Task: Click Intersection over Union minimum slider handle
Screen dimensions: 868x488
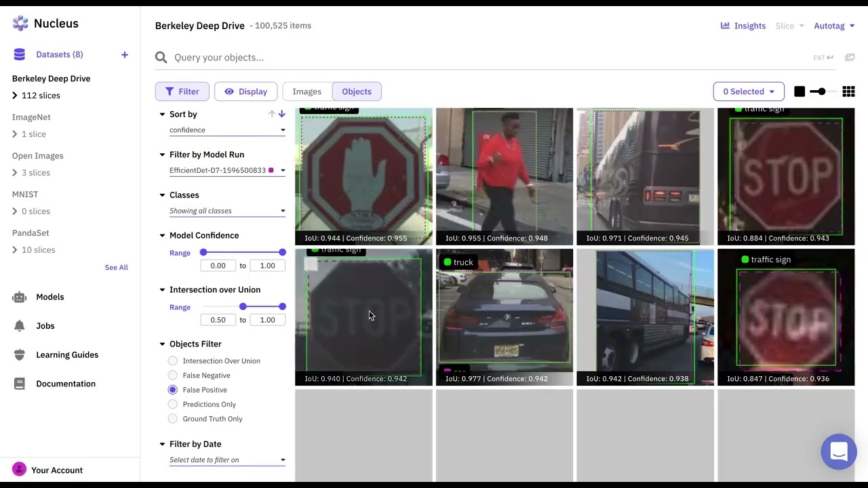Action: (x=243, y=306)
